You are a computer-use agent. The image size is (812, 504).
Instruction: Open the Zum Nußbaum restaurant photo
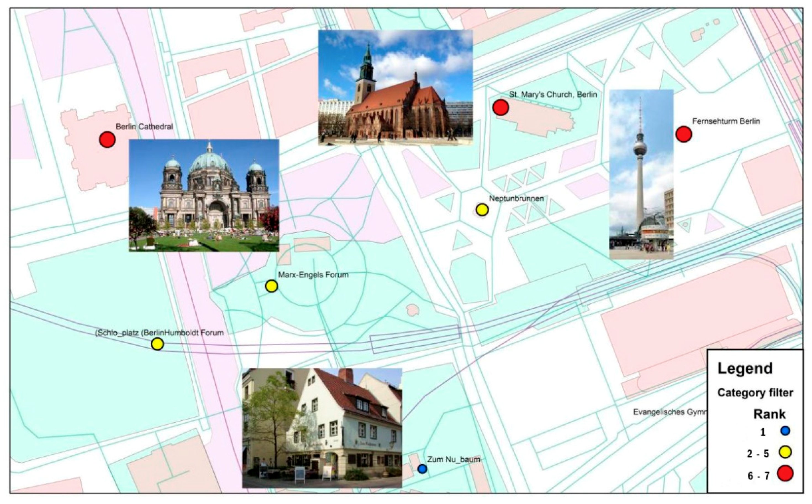click(322, 428)
